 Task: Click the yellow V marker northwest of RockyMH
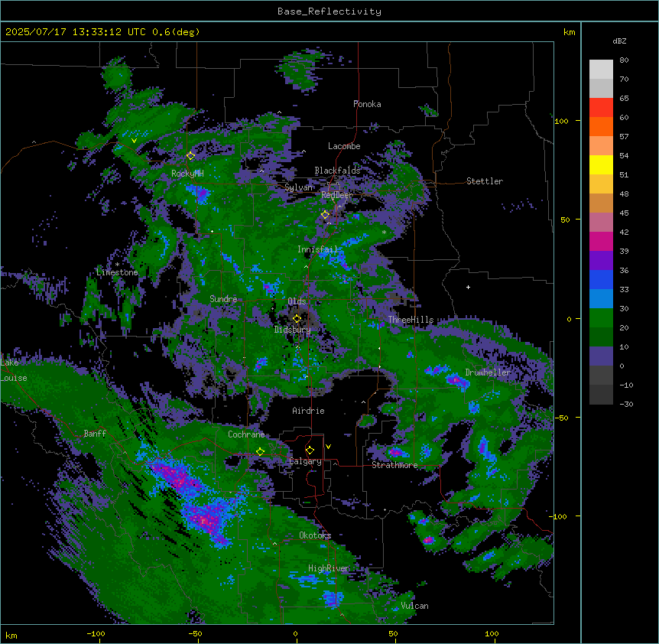(x=134, y=141)
